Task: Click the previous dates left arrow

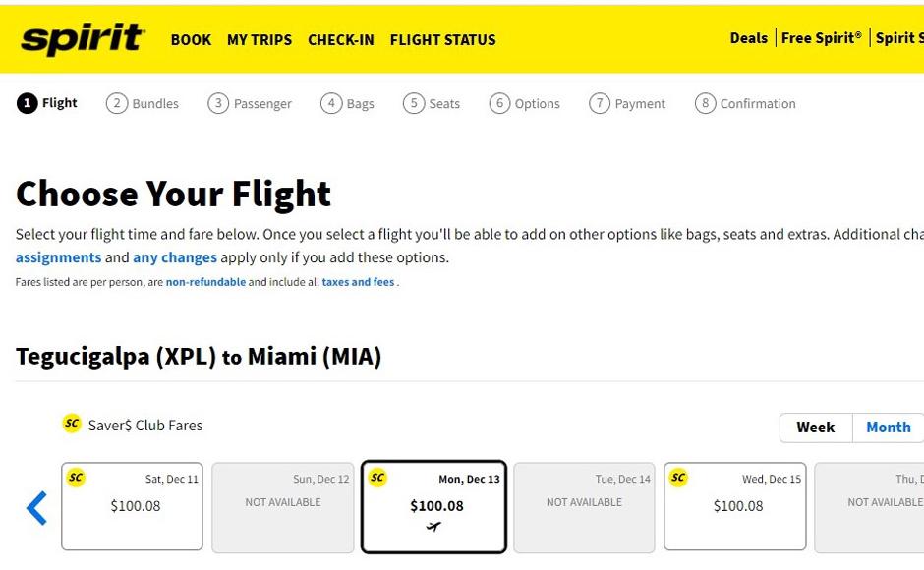Action: coord(37,508)
